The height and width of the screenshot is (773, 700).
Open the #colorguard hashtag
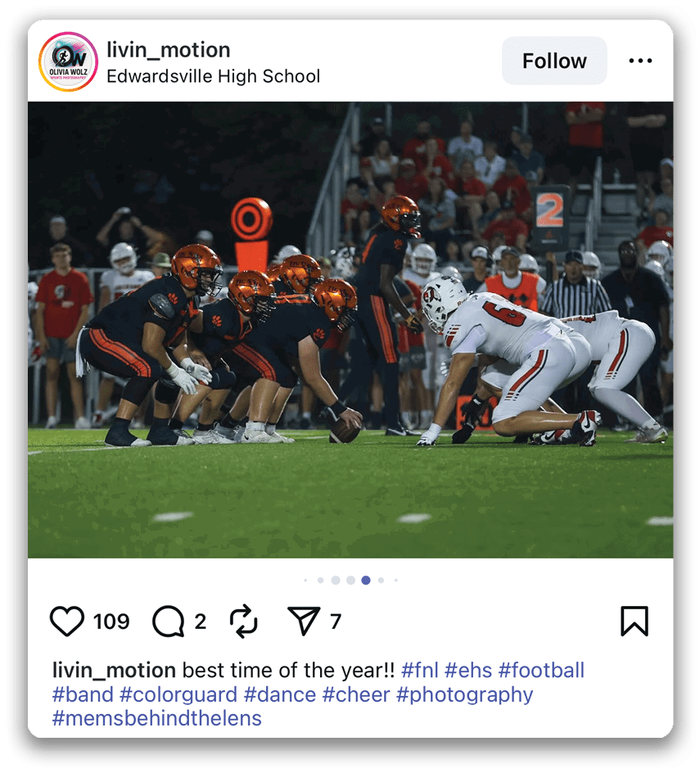(178, 694)
